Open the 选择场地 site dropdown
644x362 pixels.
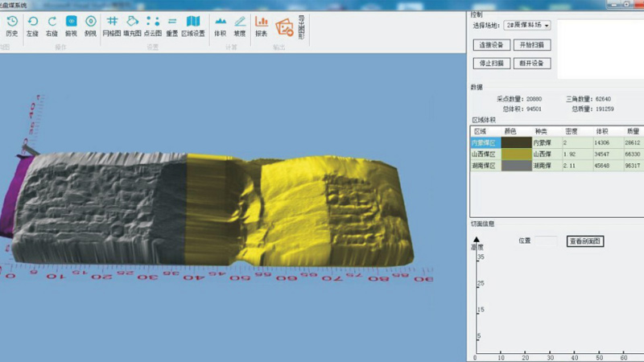(528, 26)
